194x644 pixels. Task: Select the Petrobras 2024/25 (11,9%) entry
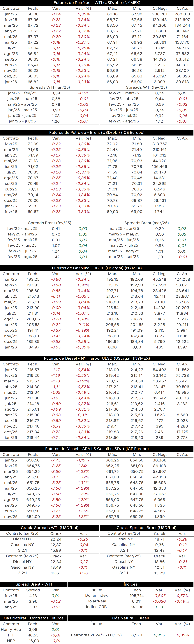coord(96,635)
